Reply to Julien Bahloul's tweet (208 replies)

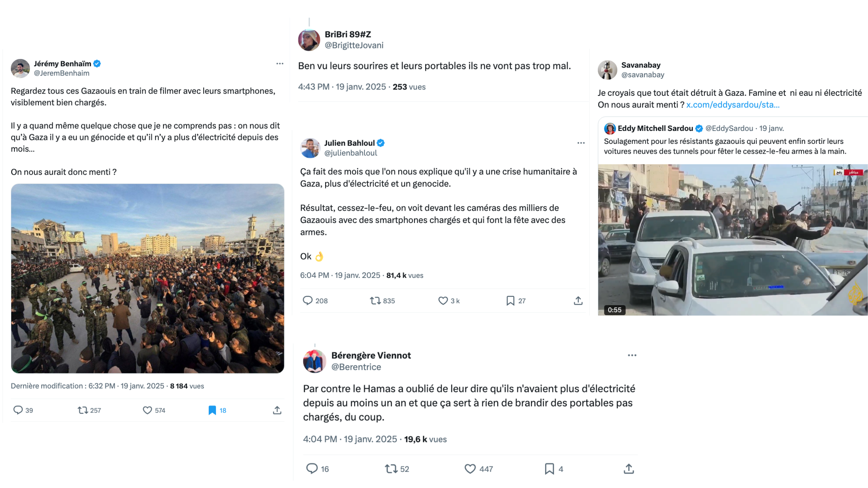pos(307,301)
